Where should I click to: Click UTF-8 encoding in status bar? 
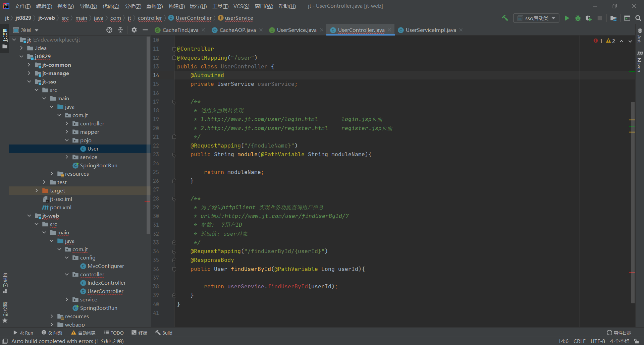598,341
